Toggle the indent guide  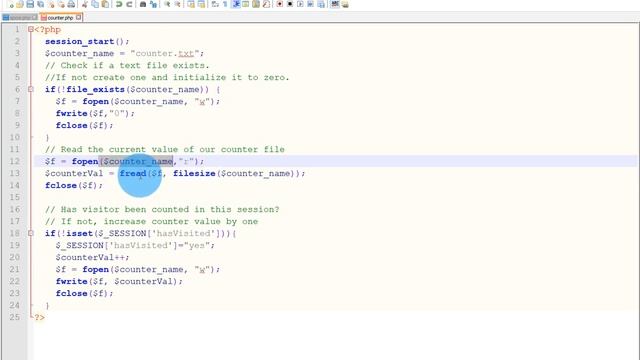pyautogui.click(x=236, y=4)
